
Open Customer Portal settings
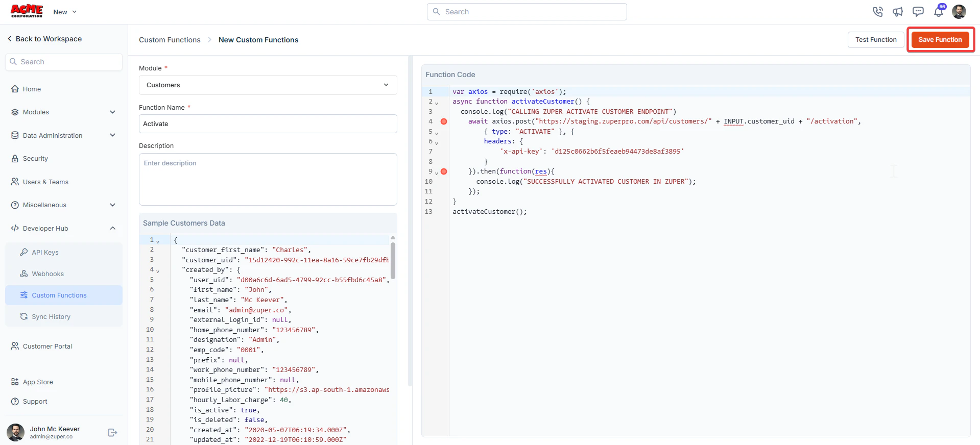point(64,346)
